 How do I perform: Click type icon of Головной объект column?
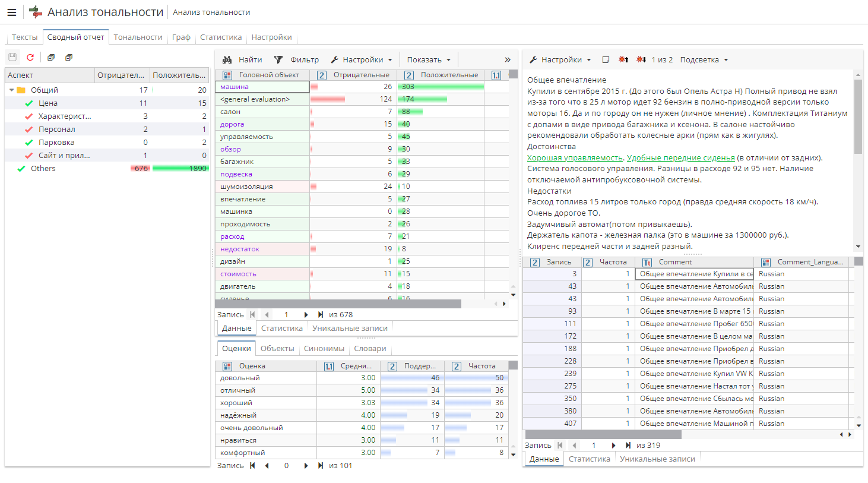pyautogui.click(x=227, y=75)
